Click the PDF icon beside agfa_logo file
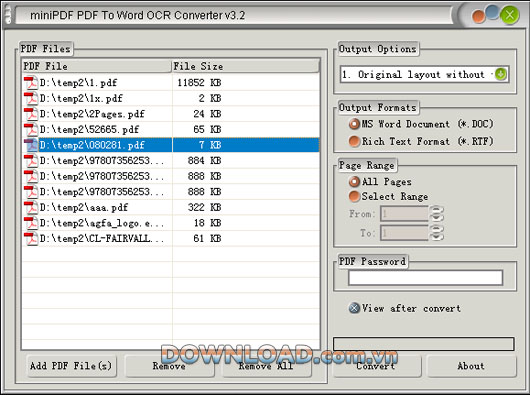Viewport: 530px width, 395px height. pyautogui.click(x=31, y=223)
